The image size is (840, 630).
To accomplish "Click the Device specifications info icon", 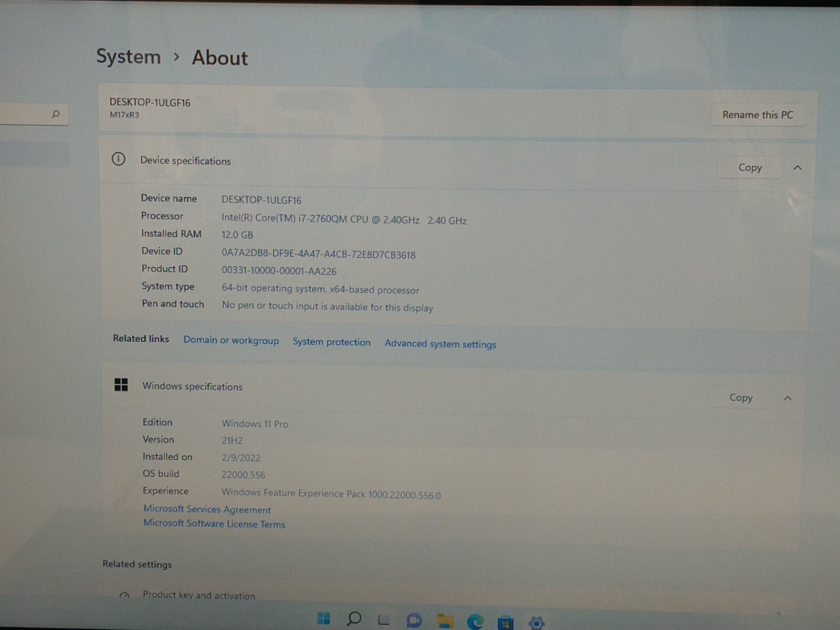I will point(119,159).
